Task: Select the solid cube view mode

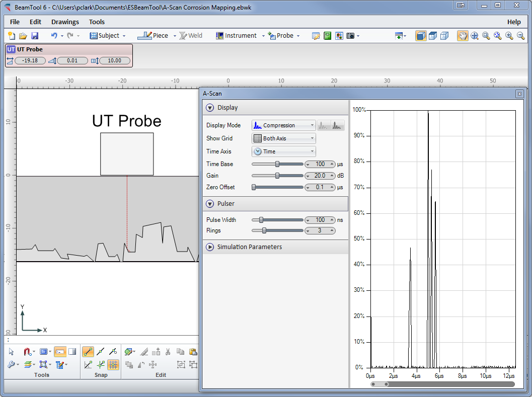Action: [421, 36]
